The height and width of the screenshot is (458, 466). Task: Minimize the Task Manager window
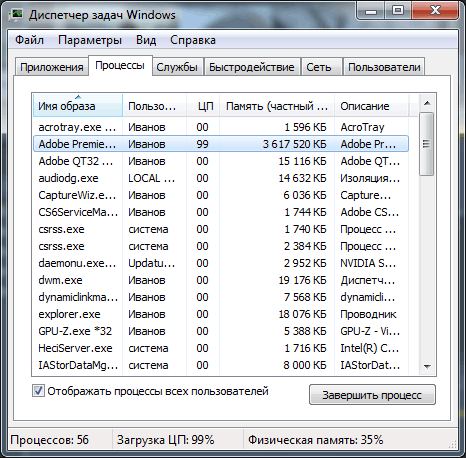pyautogui.click(x=371, y=11)
